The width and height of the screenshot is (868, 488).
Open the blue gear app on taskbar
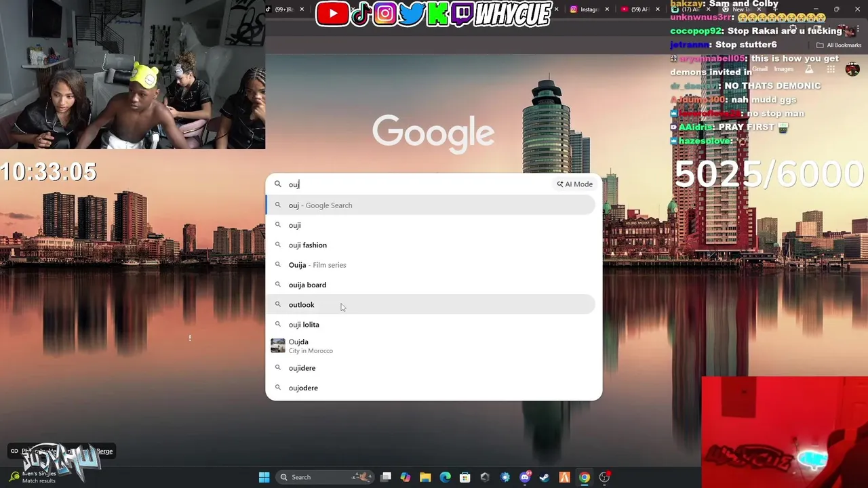point(505,477)
